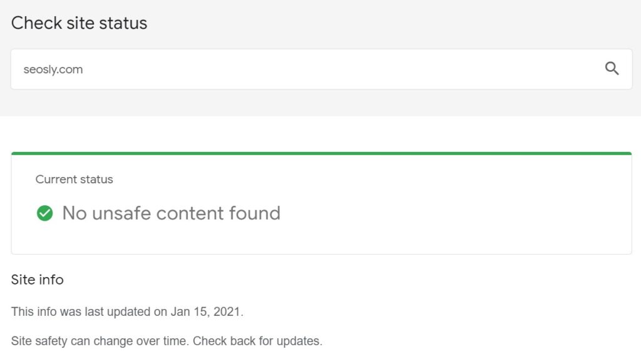Image resolution: width=641 pixels, height=364 pixels.
Task: Click the 'No unsafe content found' message
Action: pyautogui.click(x=171, y=213)
